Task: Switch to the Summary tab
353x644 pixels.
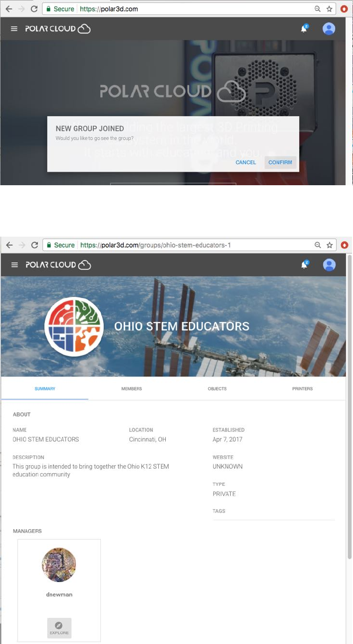Action: 45,388
